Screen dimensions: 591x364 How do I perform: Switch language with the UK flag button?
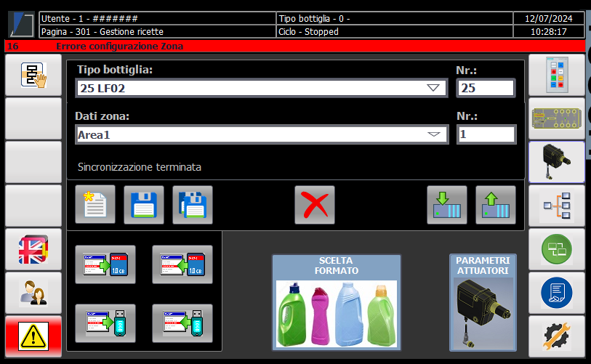pos(33,249)
